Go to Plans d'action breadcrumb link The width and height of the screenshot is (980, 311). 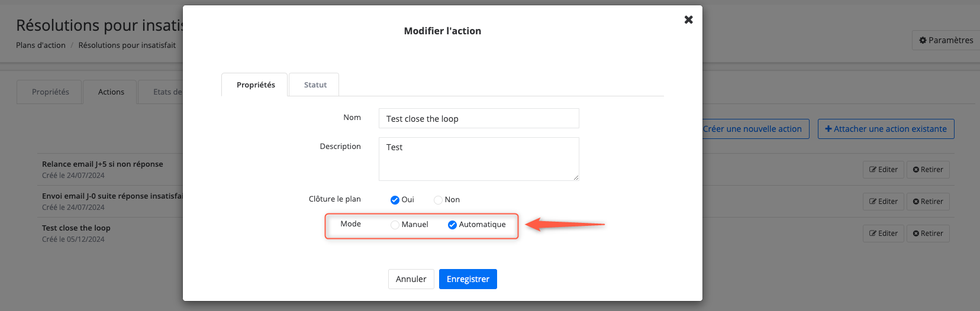click(41, 46)
